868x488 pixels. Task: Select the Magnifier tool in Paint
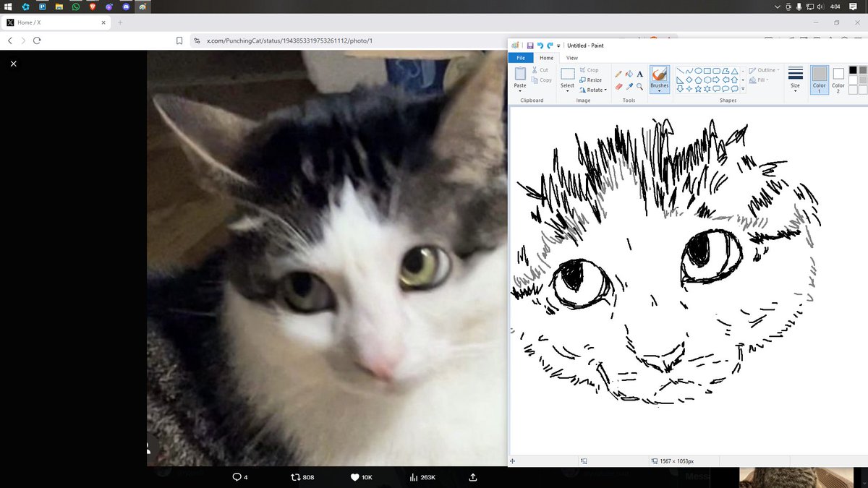(640, 86)
